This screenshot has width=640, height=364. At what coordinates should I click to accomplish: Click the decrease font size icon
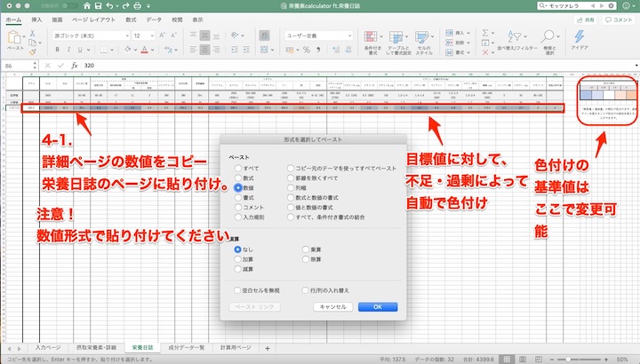point(173,36)
